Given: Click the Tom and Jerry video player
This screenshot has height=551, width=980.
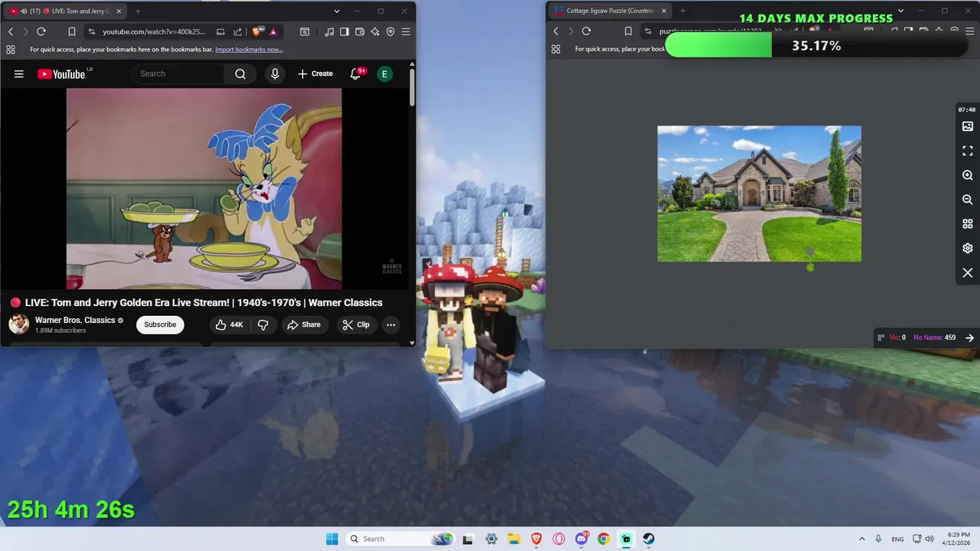Looking at the screenshot, I should pos(204,189).
